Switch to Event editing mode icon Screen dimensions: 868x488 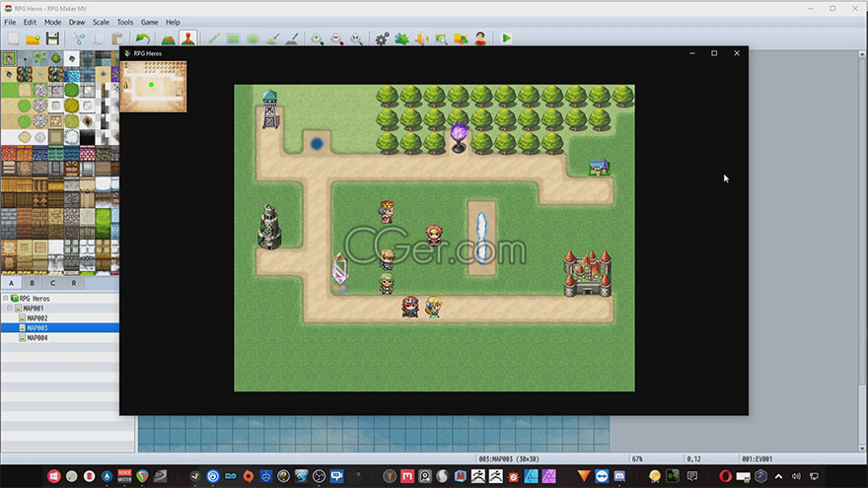[x=188, y=38]
